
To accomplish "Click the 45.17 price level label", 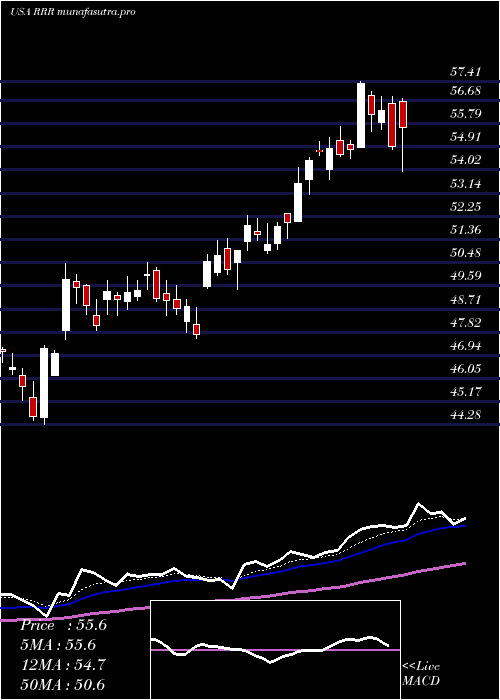I will (x=465, y=392).
